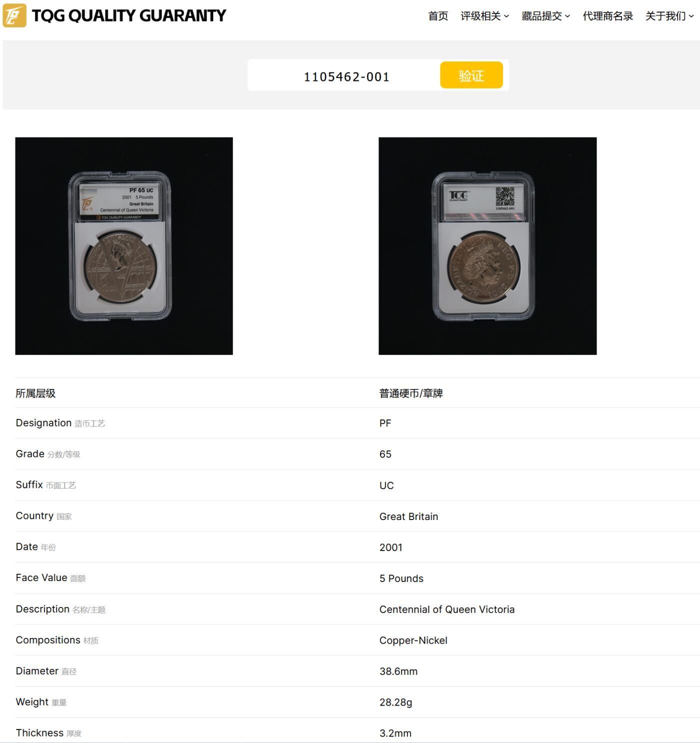Open the 代理商名录 menu item
The image size is (700, 743).
607,16
